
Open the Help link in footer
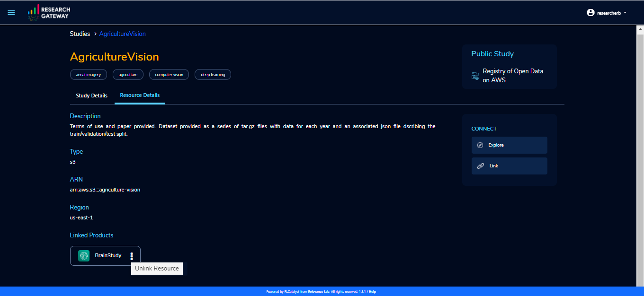tap(373, 292)
